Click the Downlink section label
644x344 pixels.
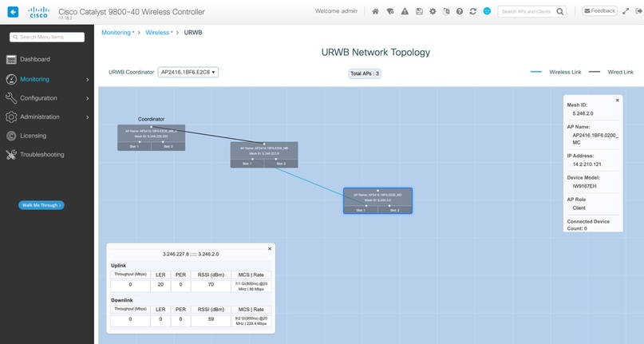click(122, 300)
